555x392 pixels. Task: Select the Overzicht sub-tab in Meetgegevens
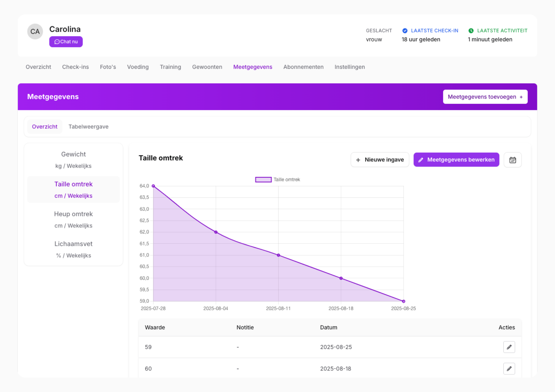(x=44, y=127)
